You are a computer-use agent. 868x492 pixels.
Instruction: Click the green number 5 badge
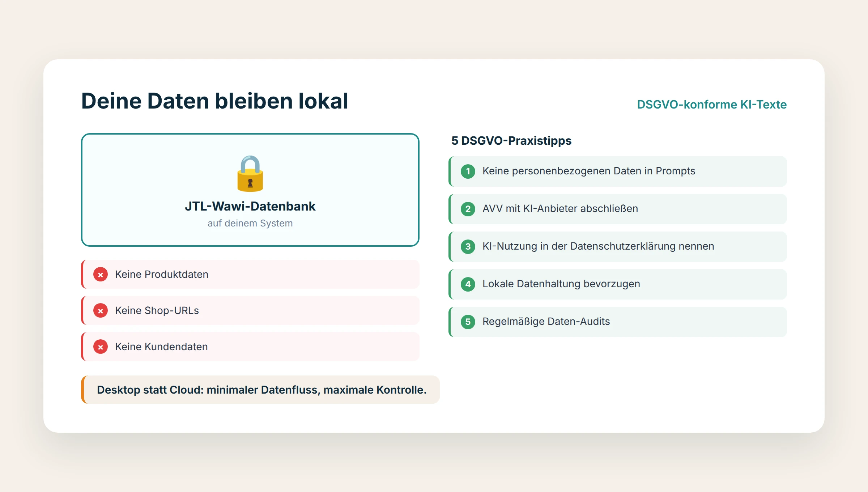468,322
